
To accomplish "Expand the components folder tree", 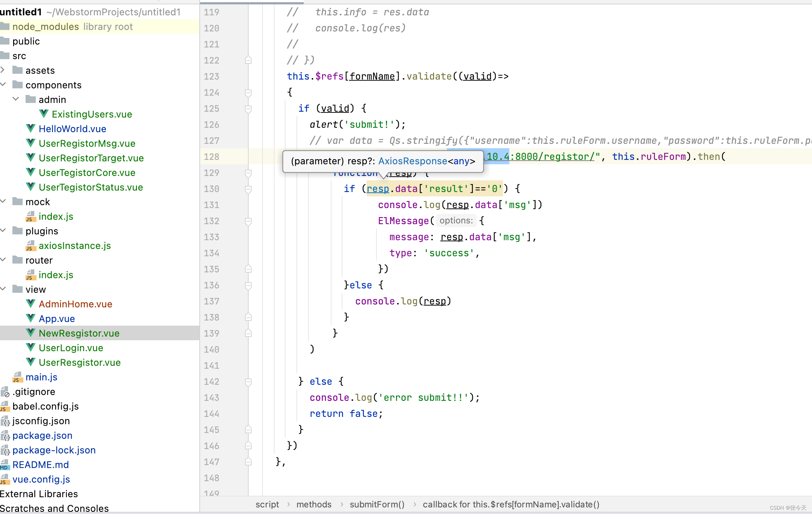I will pyautogui.click(x=5, y=85).
